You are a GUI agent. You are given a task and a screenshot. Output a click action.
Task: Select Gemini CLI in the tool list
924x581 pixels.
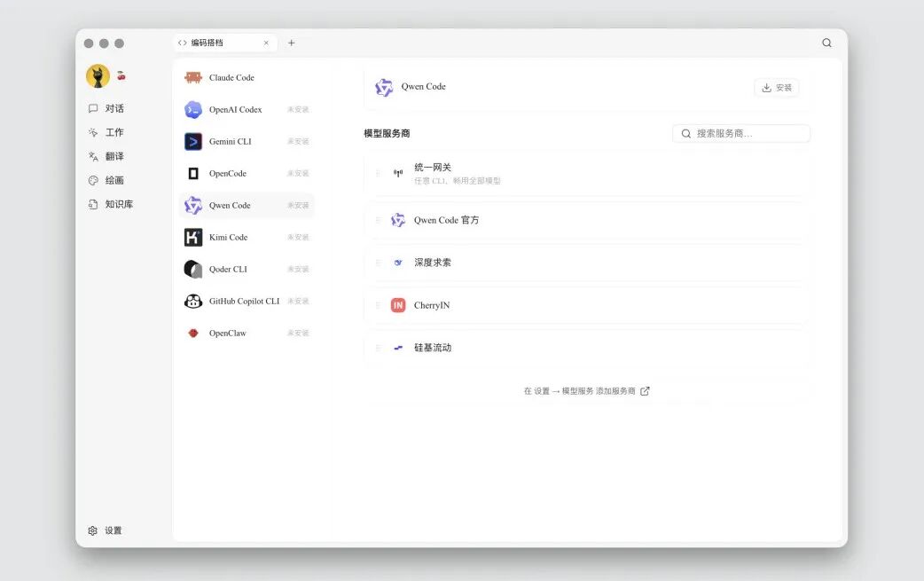pos(247,141)
